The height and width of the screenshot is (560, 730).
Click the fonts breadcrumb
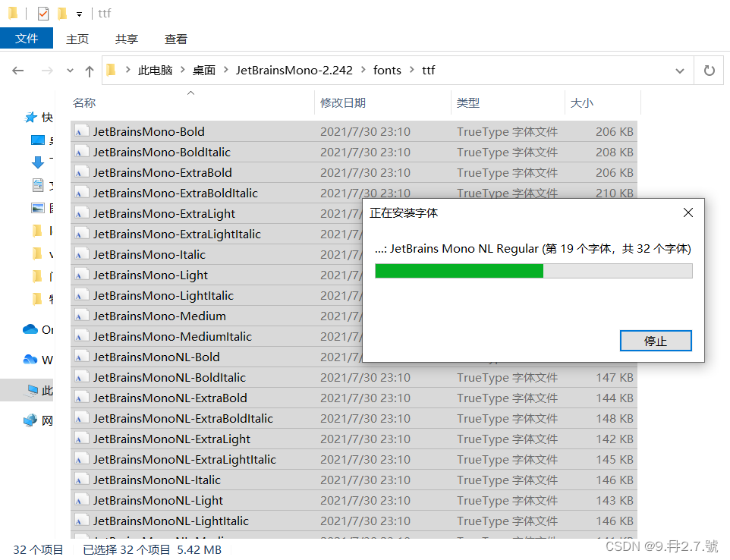(x=387, y=71)
